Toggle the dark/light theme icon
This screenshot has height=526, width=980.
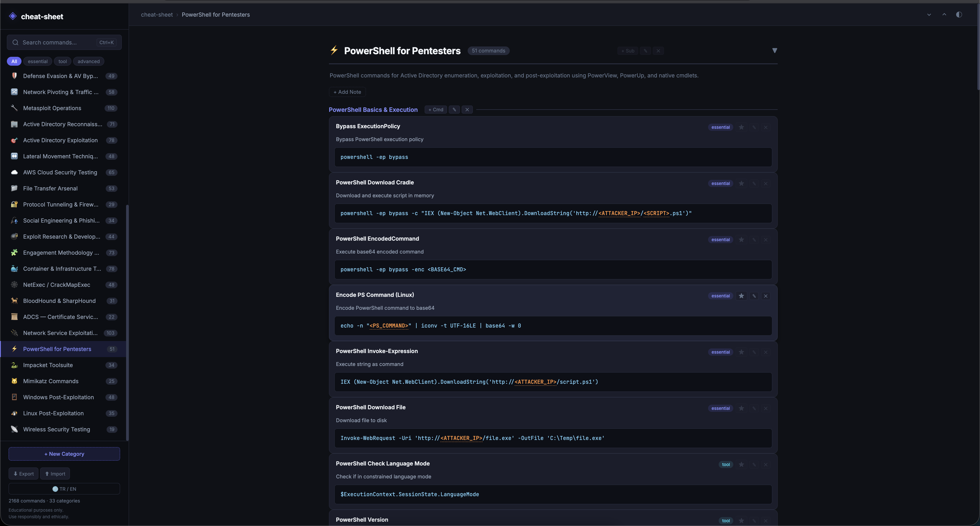pyautogui.click(x=959, y=14)
